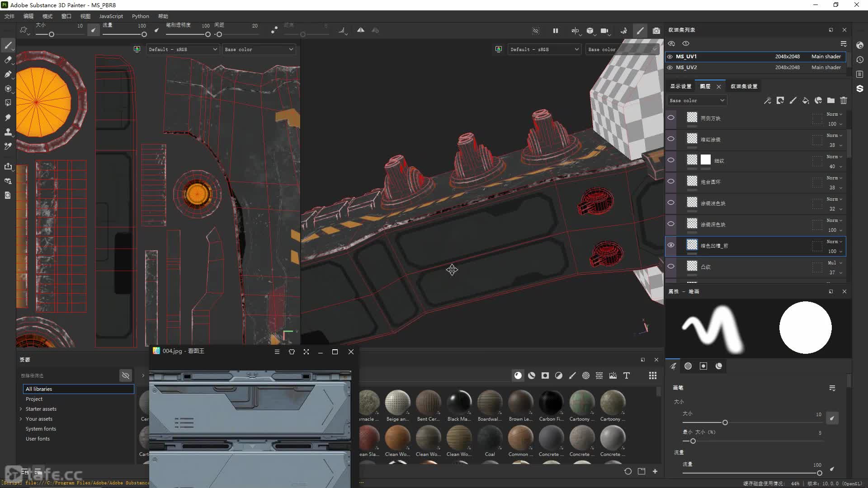Hide the 暗红涂装 layer
868x488 pixels.
tap(671, 139)
